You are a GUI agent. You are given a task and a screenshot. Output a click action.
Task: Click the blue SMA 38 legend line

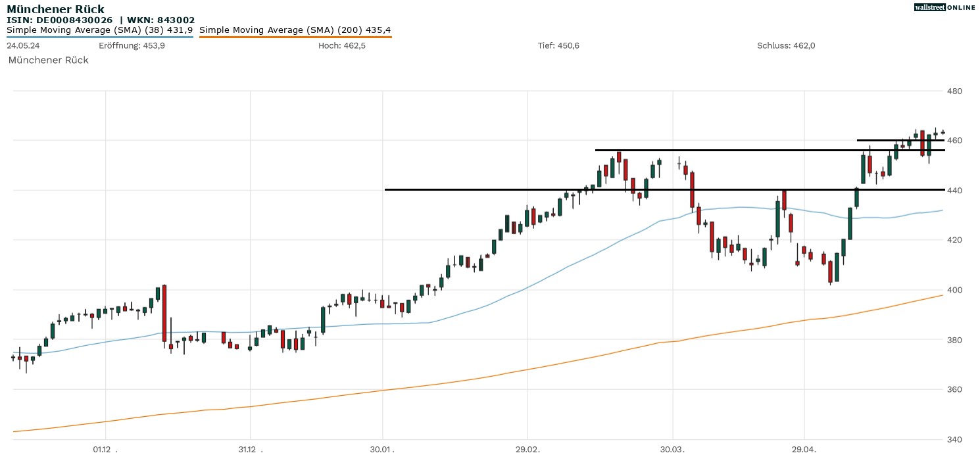point(99,37)
